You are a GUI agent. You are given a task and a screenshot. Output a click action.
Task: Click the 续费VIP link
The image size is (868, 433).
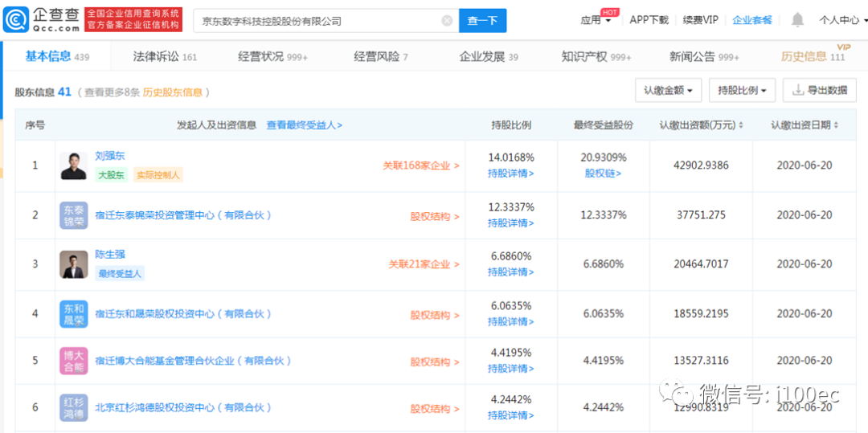(700, 20)
